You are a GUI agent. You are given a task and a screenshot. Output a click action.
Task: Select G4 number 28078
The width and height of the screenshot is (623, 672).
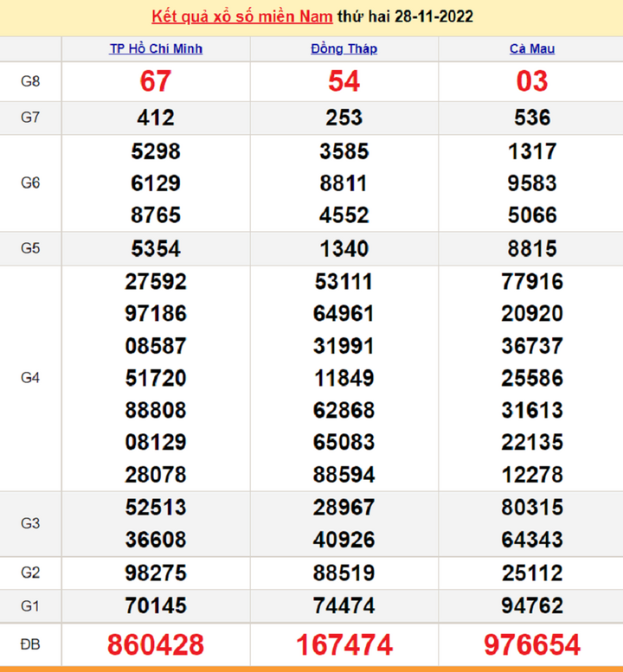tap(156, 475)
